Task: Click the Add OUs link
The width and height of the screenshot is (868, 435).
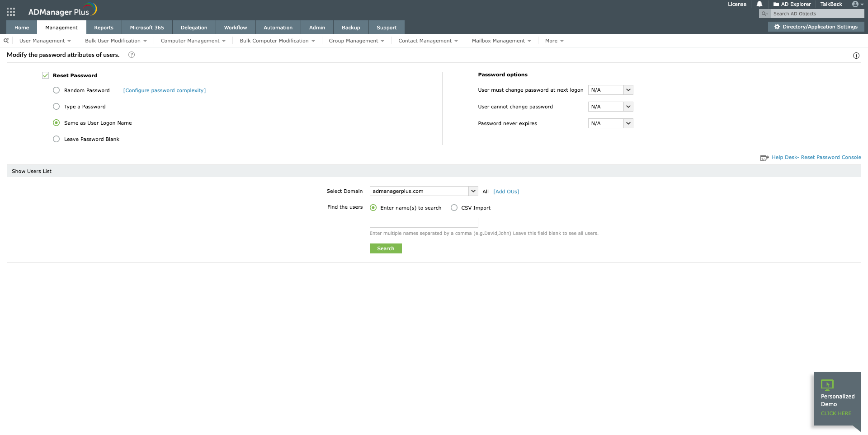Action: click(506, 192)
